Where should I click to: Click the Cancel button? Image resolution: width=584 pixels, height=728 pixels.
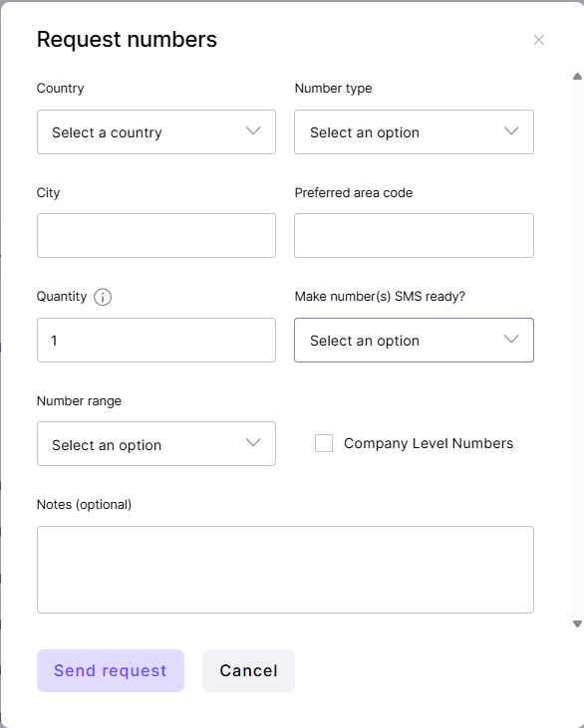248,670
